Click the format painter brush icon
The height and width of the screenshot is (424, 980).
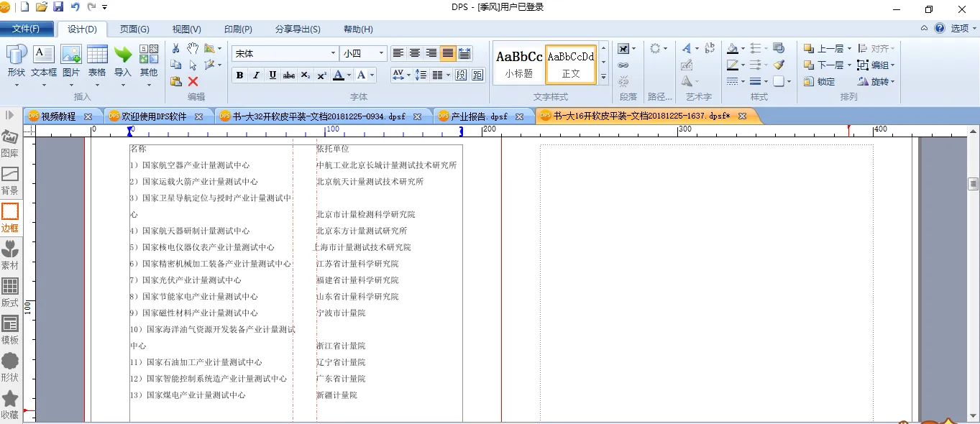[779, 65]
